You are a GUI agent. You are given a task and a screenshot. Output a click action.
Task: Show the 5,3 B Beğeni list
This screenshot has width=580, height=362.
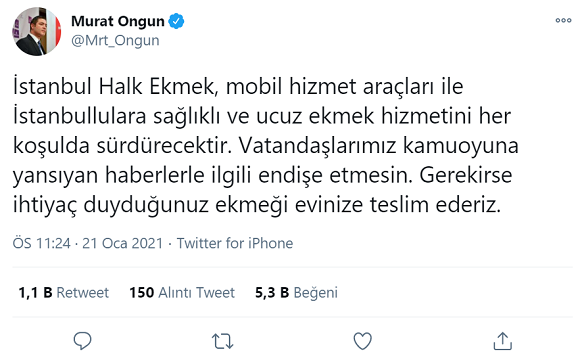tap(296, 292)
